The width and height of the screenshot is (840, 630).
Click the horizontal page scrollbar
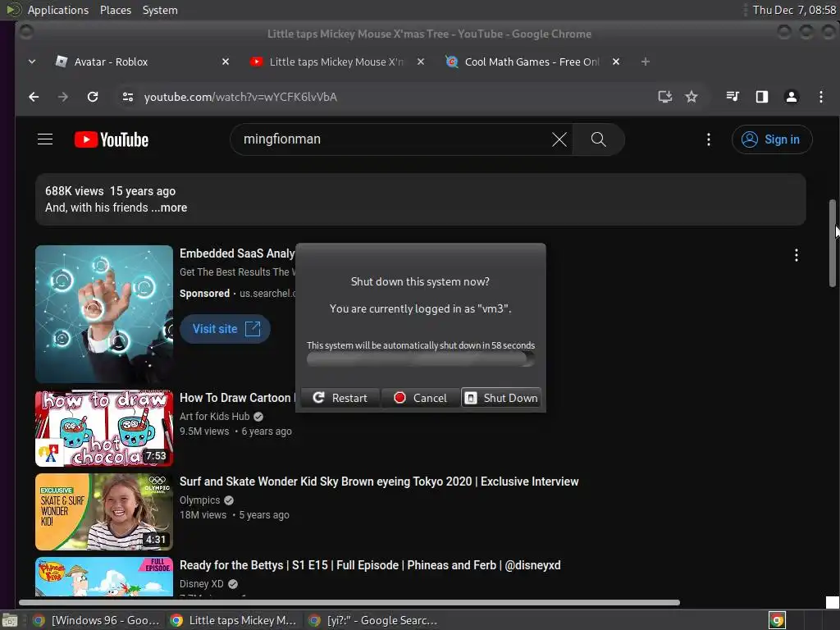click(x=349, y=603)
